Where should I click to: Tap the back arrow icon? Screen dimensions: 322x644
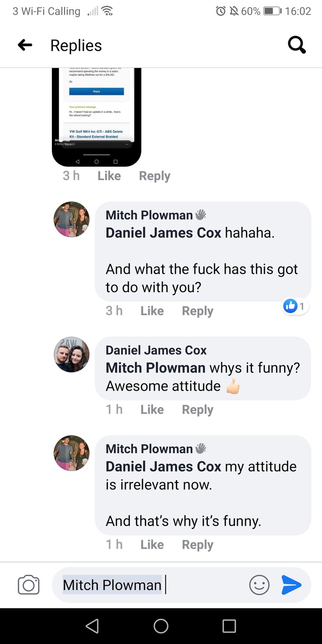25,45
